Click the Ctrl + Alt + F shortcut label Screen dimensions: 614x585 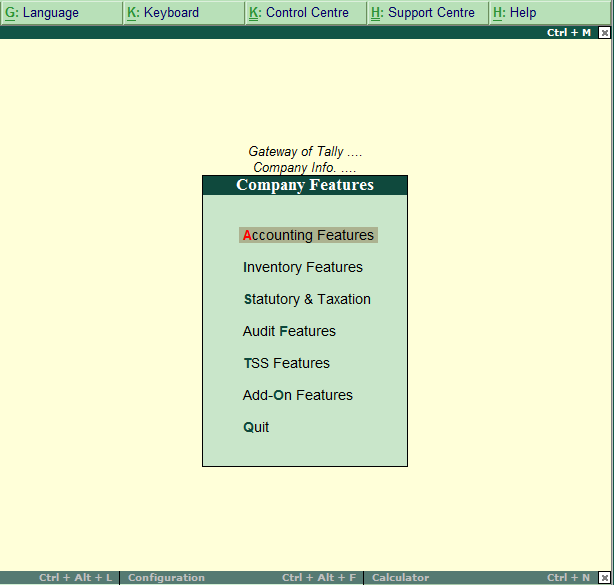(x=319, y=578)
